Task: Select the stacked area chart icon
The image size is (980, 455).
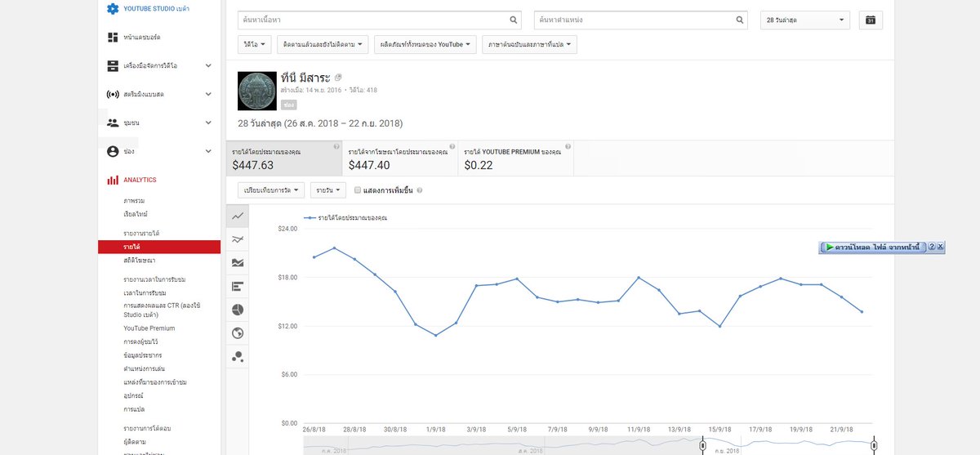Action: 238,263
